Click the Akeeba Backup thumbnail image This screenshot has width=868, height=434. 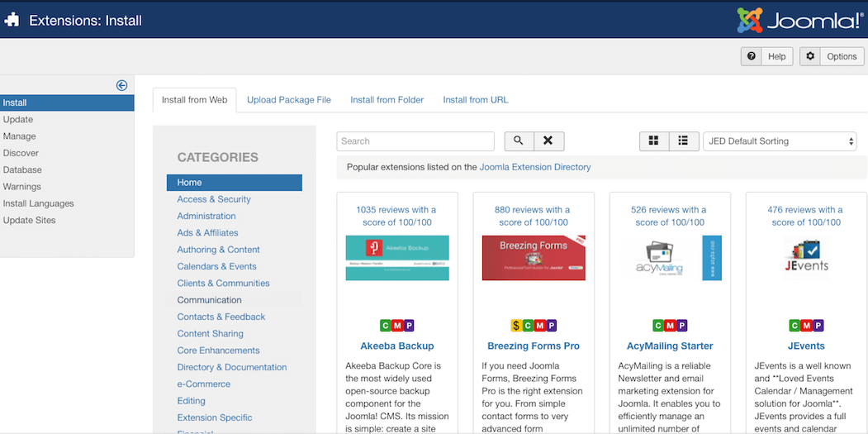tap(397, 258)
